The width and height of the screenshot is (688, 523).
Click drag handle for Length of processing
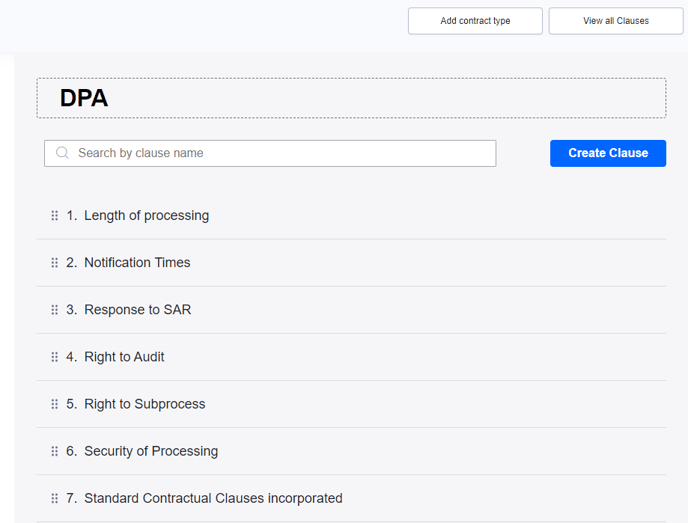click(x=55, y=216)
